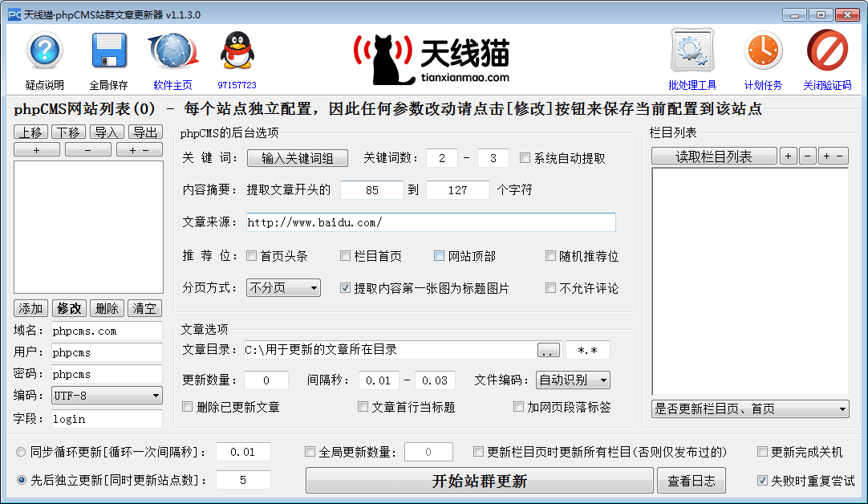Click 输入关键词组 button
868x504 pixels.
coord(298,158)
